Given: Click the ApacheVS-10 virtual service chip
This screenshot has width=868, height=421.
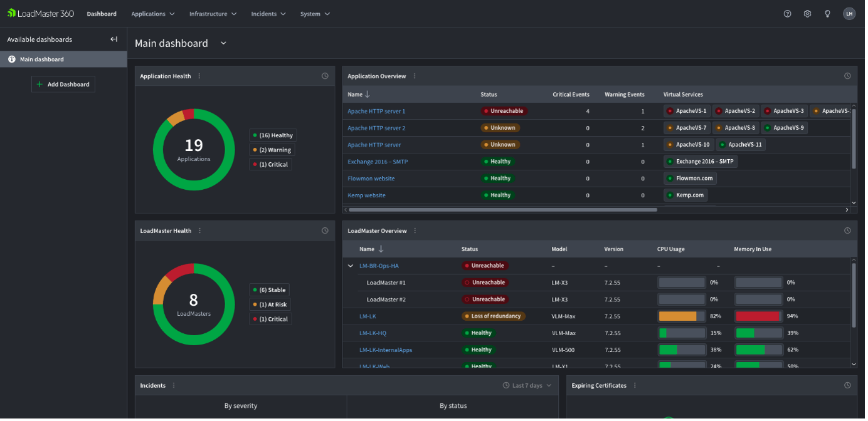Looking at the screenshot, I should coord(691,145).
